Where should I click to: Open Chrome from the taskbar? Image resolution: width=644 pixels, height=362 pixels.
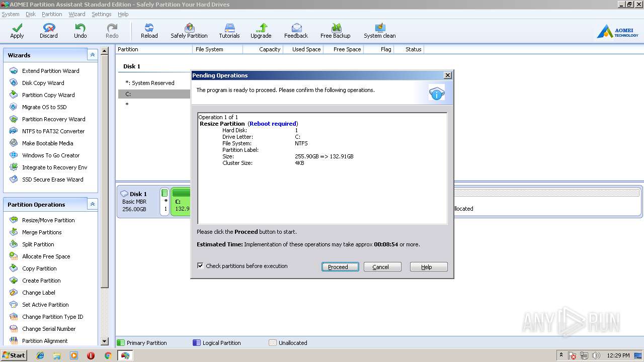[108, 355]
